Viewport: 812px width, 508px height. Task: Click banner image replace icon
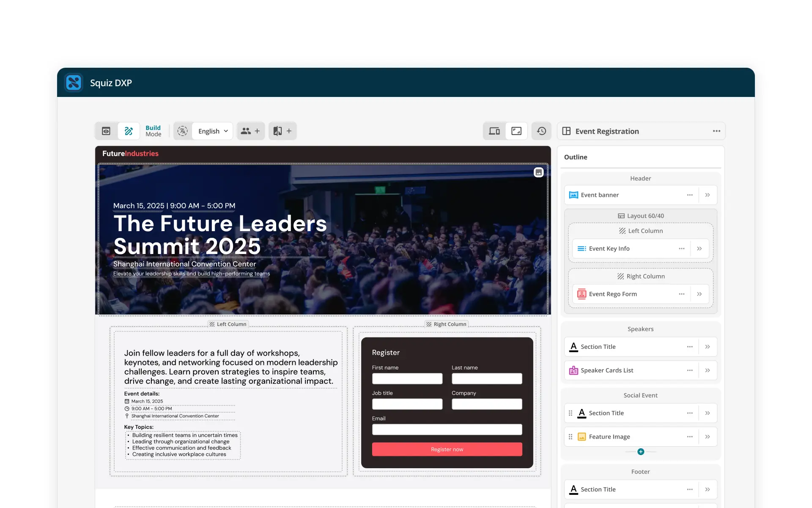(538, 172)
